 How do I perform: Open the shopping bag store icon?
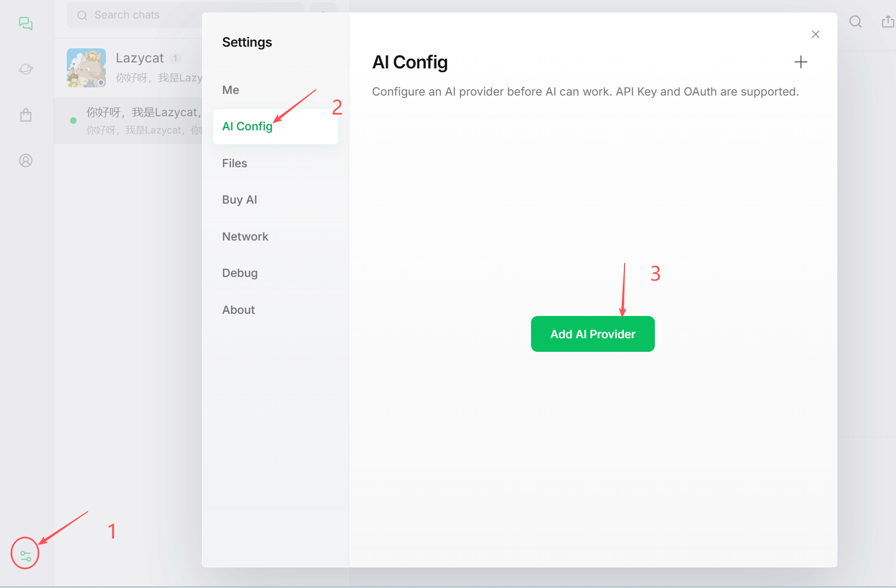point(26,115)
